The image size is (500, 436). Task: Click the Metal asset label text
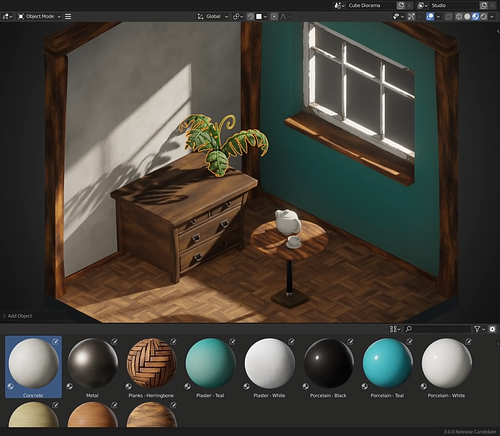(x=92, y=395)
